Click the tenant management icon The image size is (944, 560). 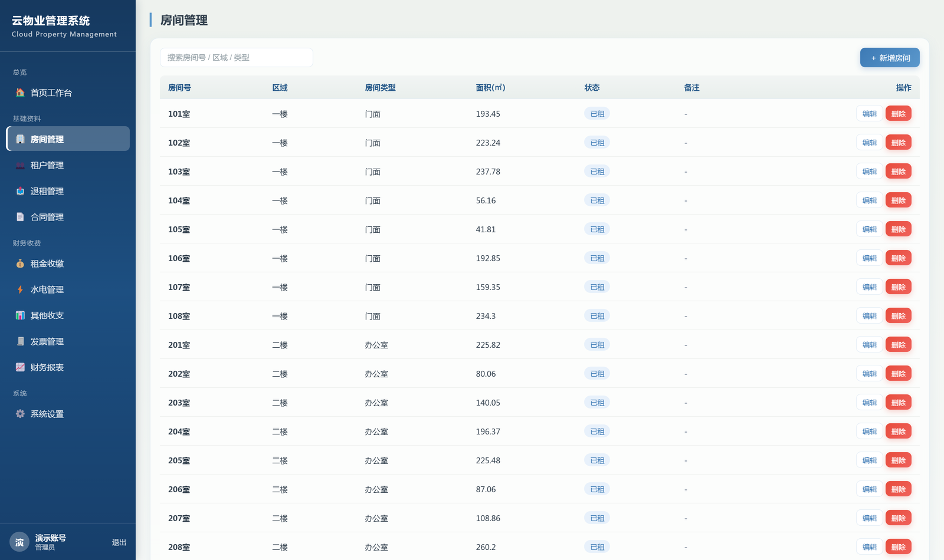20,165
